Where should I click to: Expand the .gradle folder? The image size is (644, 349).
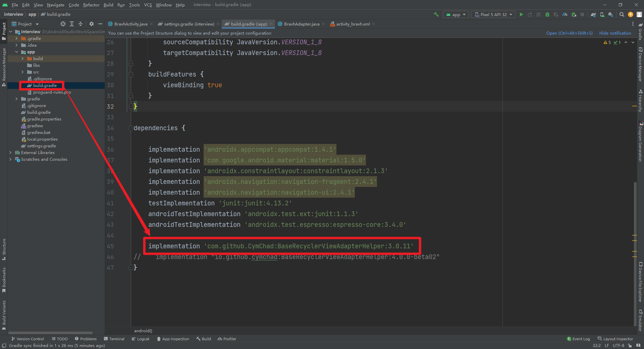pos(16,39)
